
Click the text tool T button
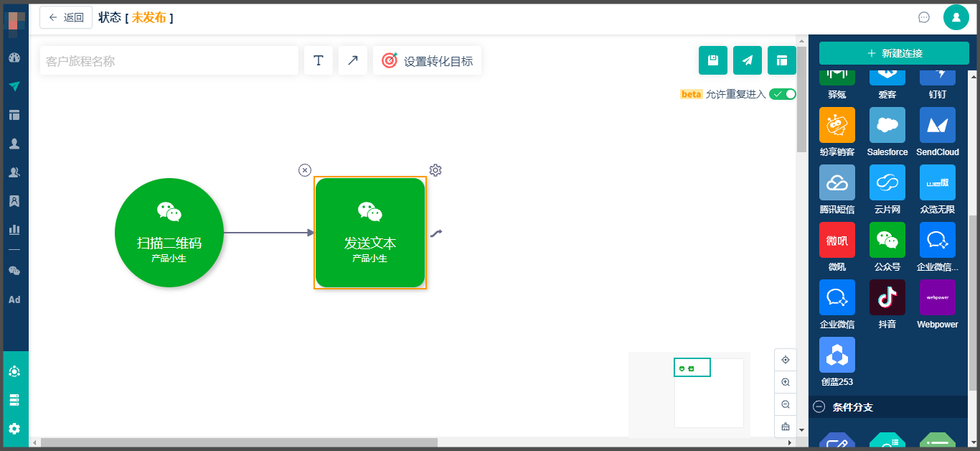point(319,60)
